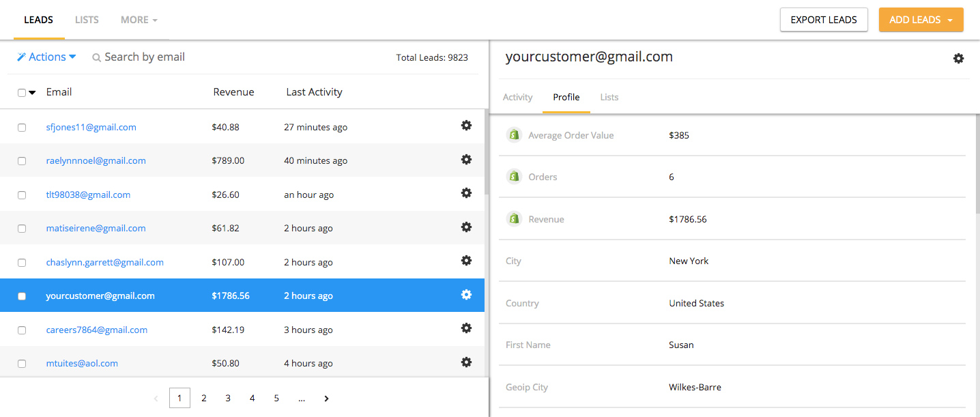The height and width of the screenshot is (417, 980).
Task: Open settings gear for chaslynn.garrett@gmail.com
Action: [466, 261]
